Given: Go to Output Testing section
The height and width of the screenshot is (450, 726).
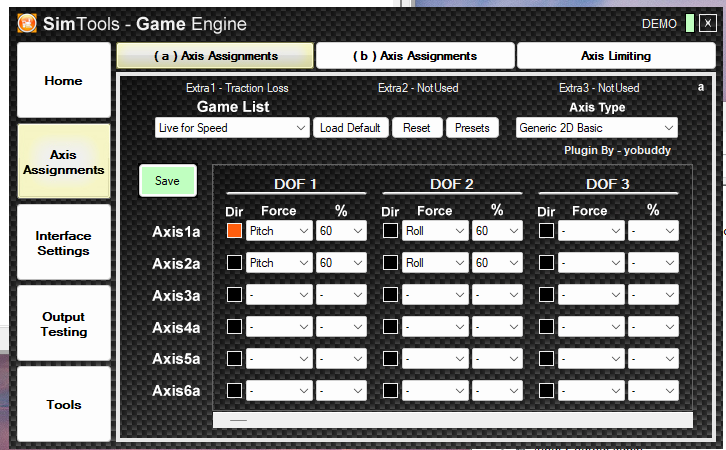Looking at the screenshot, I should [x=63, y=324].
